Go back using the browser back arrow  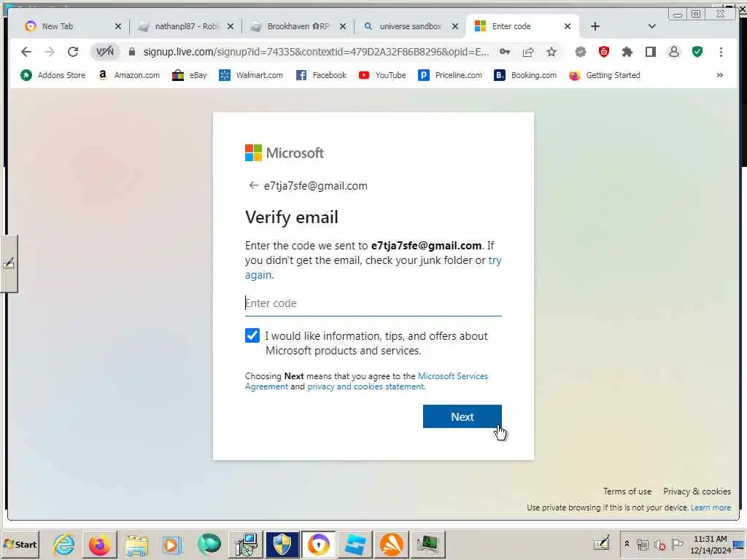[x=26, y=52]
